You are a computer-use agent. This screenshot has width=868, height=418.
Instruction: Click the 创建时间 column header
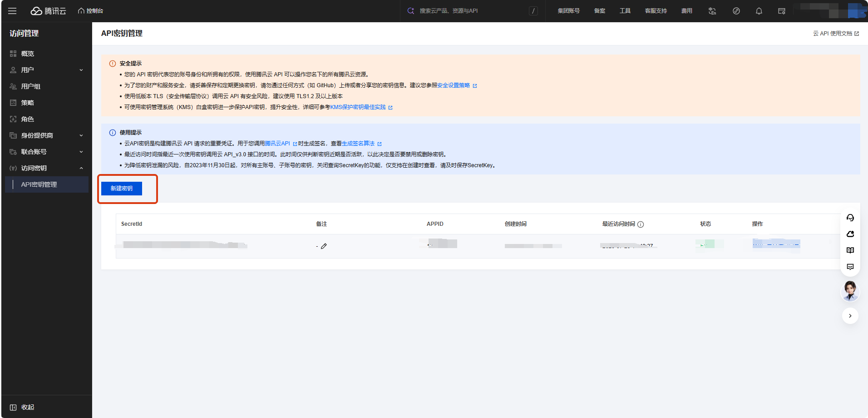tap(516, 224)
